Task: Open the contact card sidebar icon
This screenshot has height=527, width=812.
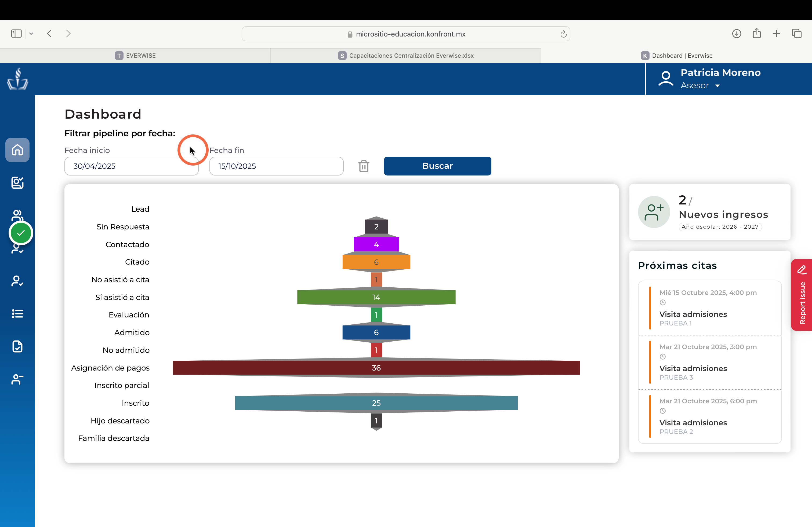Action: pos(17,183)
